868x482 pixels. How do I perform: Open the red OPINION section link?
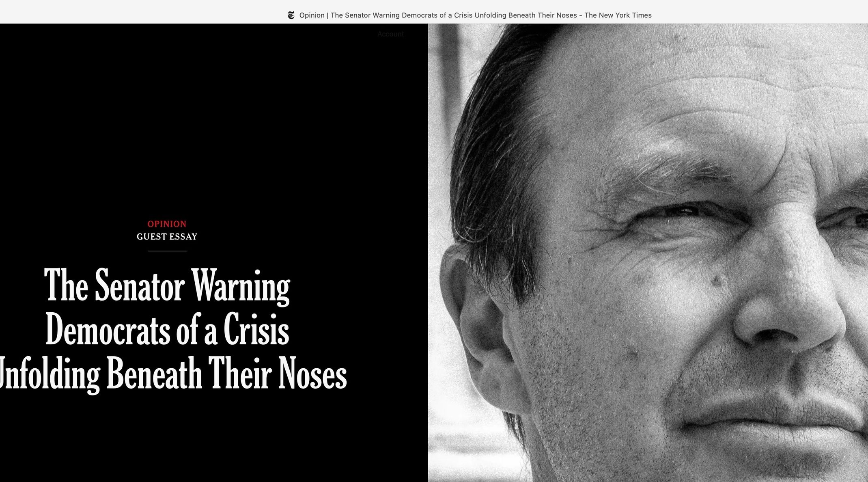tap(167, 224)
